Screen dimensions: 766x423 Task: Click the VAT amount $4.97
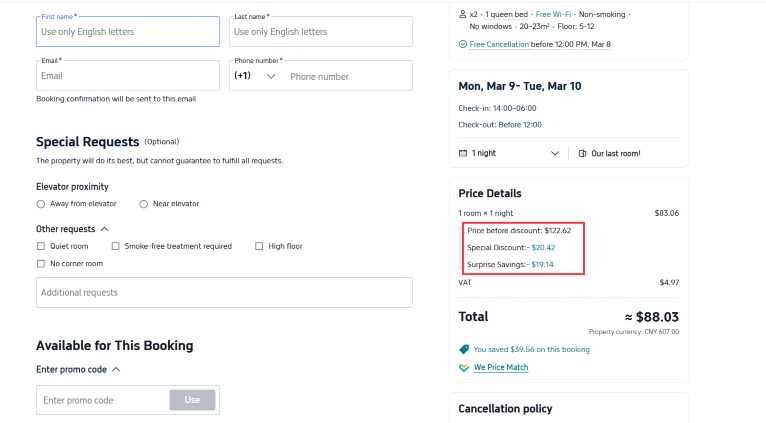[669, 282]
